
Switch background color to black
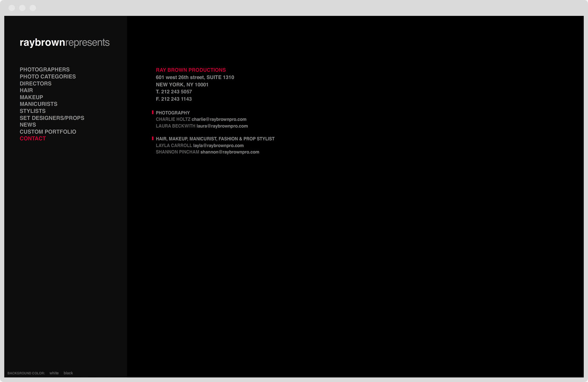coord(68,373)
